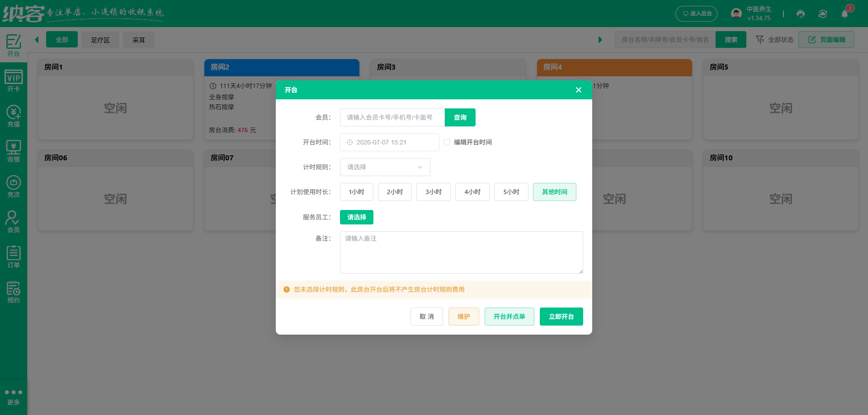Click 请选择 to pick service staff
The width and height of the screenshot is (868, 415).
click(x=357, y=217)
